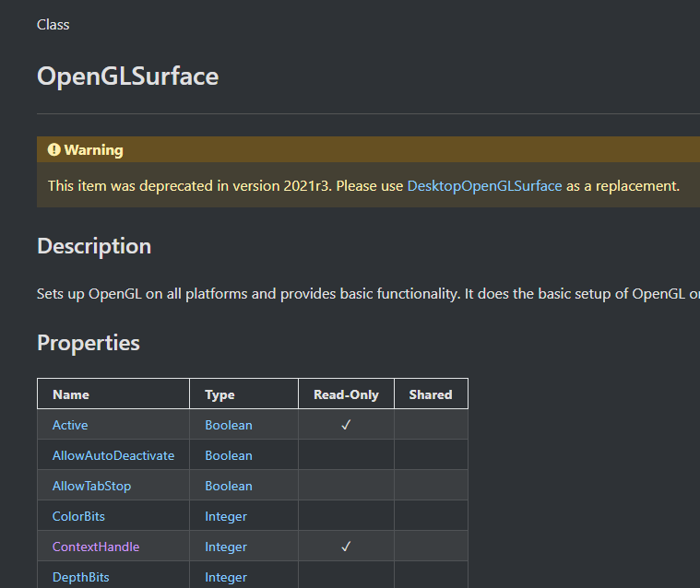Click Boolean type in AllowTabStop row
The width and height of the screenshot is (700, 588).
[x=229, y=486]
